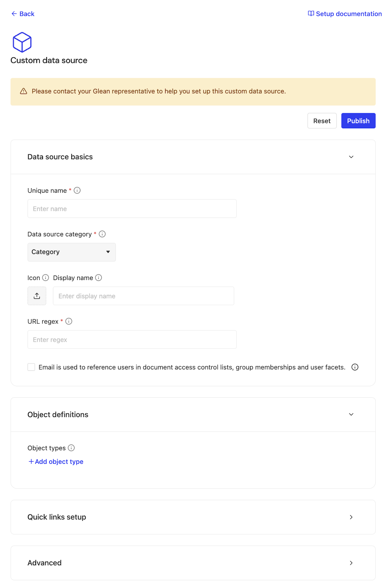This screenshot has height=588, width=389.
Task: Enable email user reference checkbox
Action: pos(31,367)
